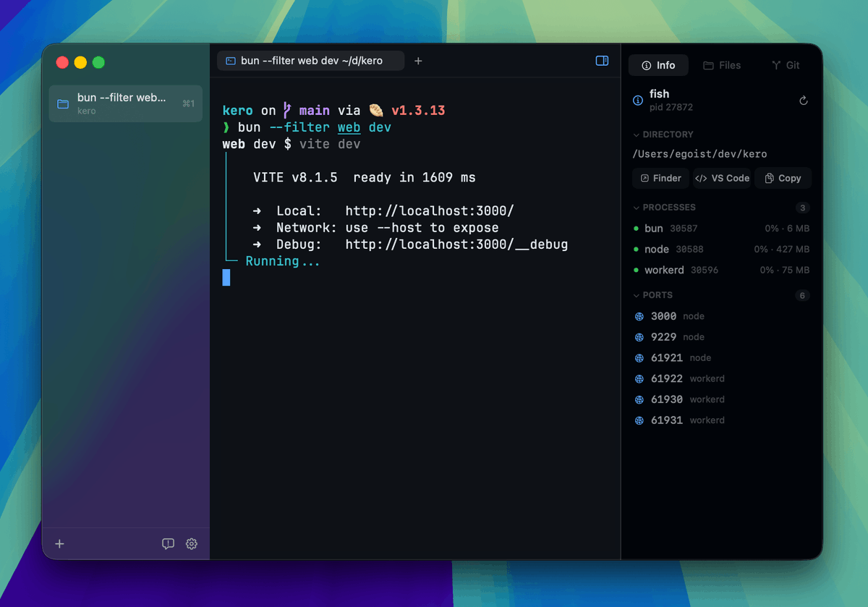
Task: Click globe icon for port 61931
Action: coord(639,420)
